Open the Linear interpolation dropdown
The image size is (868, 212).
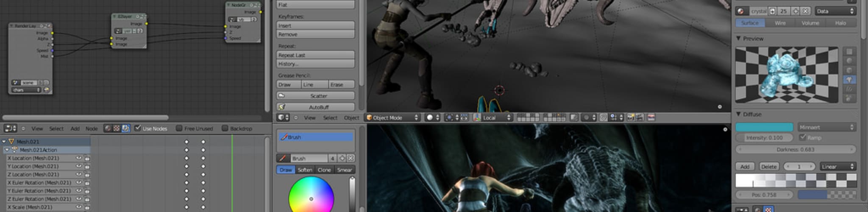(x=838, y=166)
